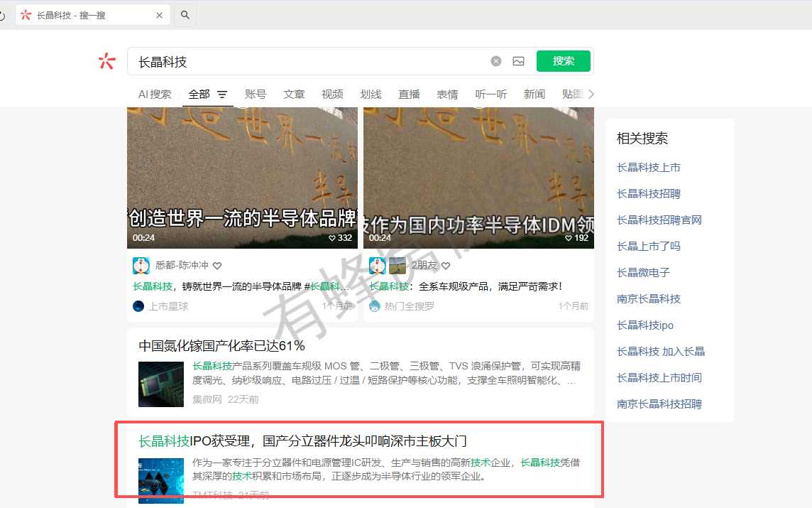Click the magnifier icon beside the tab
This screenshot has height=508, width=812.
click(x=185, y=15)
